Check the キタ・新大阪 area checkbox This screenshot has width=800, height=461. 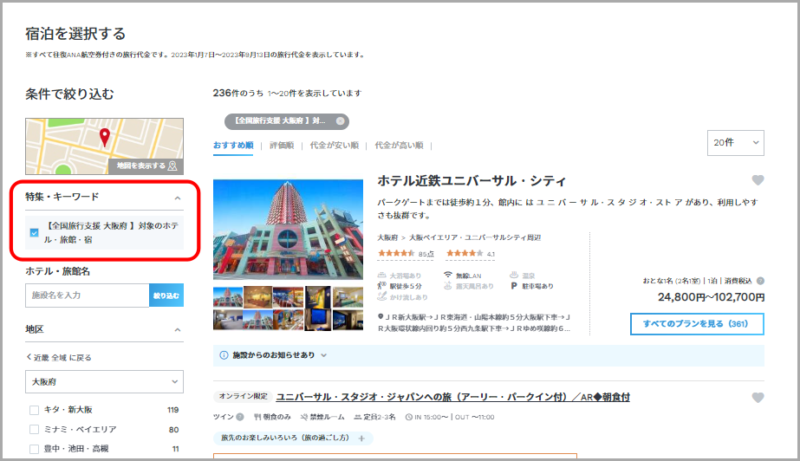click(x=34, y=409)
